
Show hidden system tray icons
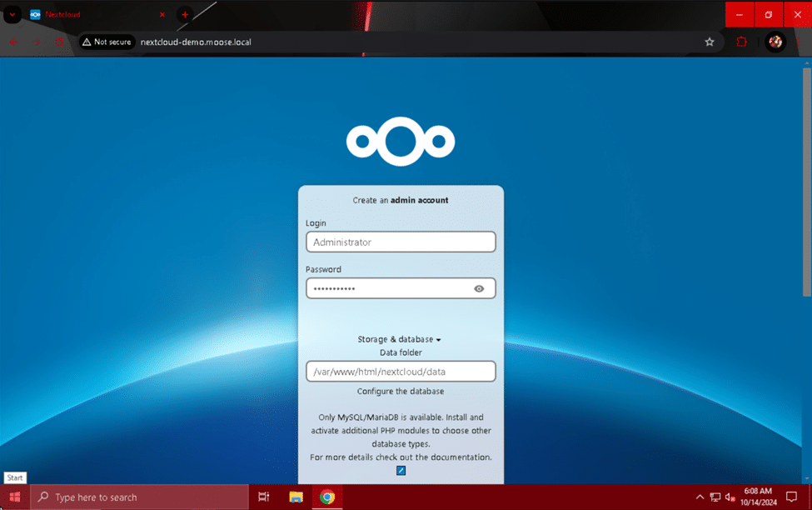(x=700, y=497)
